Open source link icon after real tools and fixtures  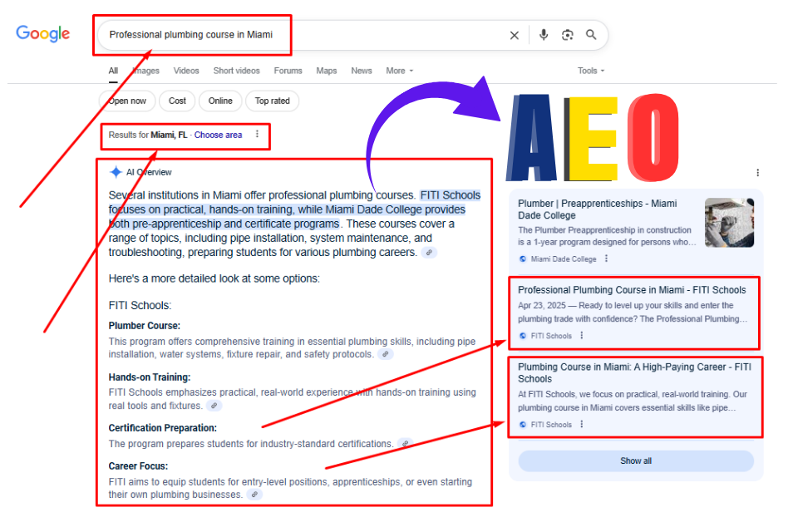pyautogui.click(x=214, y=406)
